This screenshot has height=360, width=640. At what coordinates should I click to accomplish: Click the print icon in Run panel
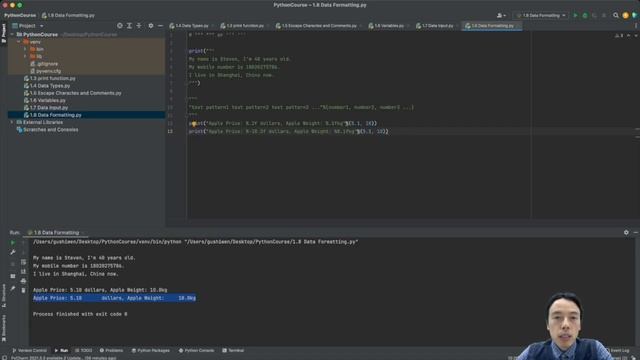pyautogui.click(x=23, y=281)
